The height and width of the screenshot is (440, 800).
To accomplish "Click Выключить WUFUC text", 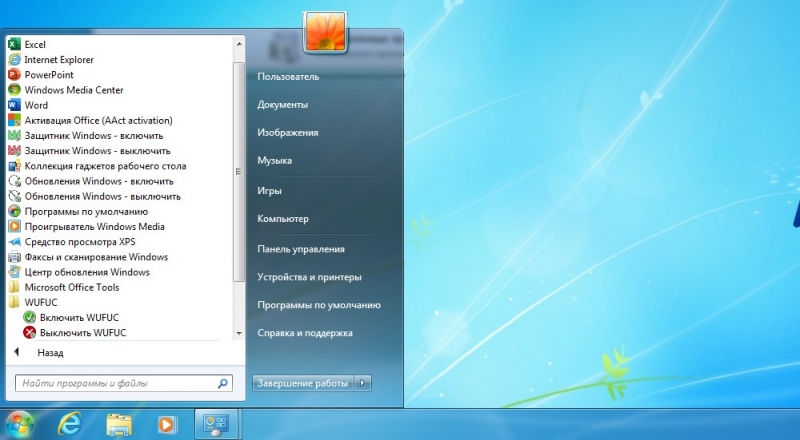I will click(83, 333).
